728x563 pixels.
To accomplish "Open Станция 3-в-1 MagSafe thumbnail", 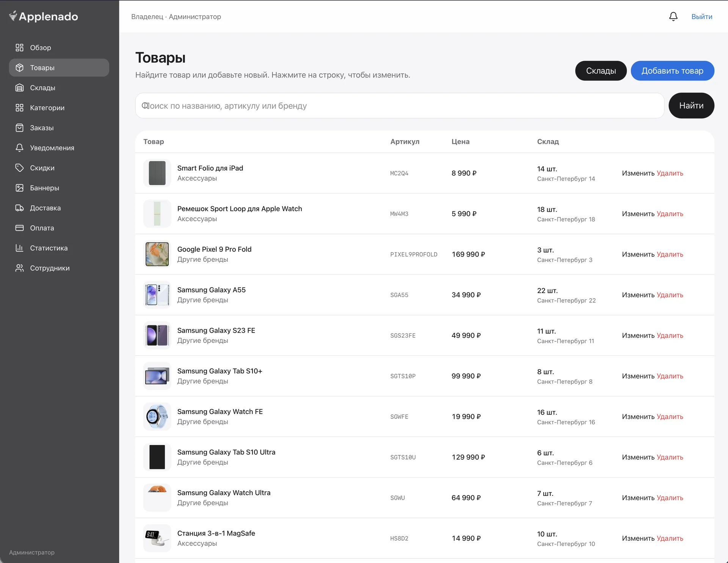I will 157,538.
